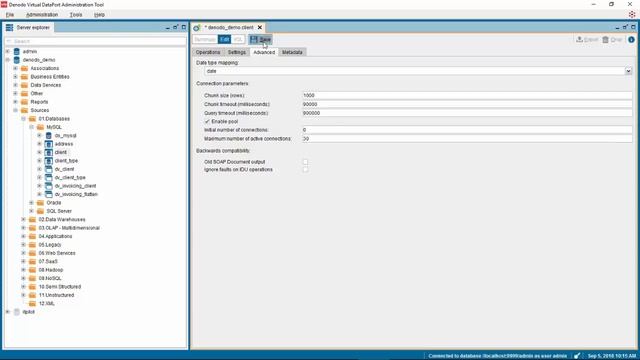
Task: Collapse the MySQL folder
Action: point(31,127)
